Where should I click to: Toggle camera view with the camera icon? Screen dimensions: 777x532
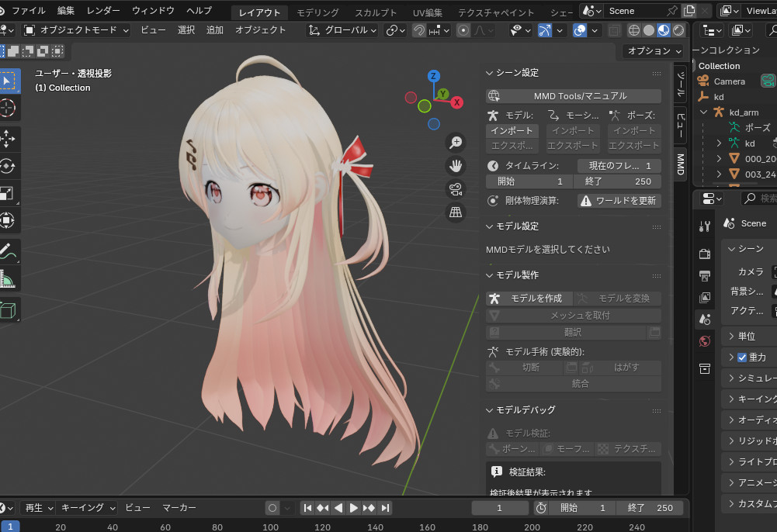(x=456, y=189)
